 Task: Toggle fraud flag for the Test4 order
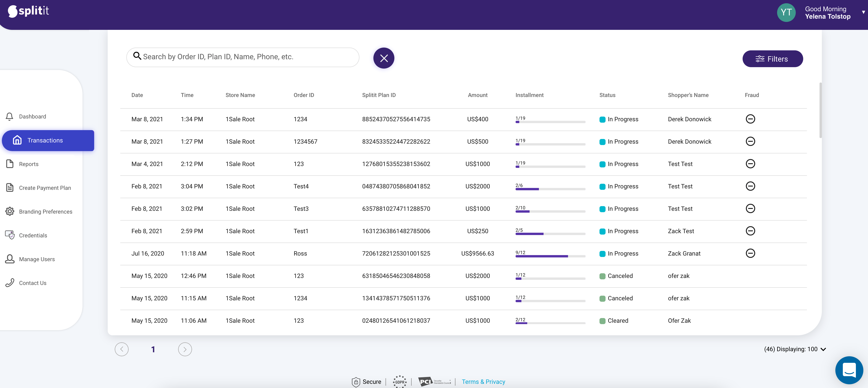tap(750, 186)
